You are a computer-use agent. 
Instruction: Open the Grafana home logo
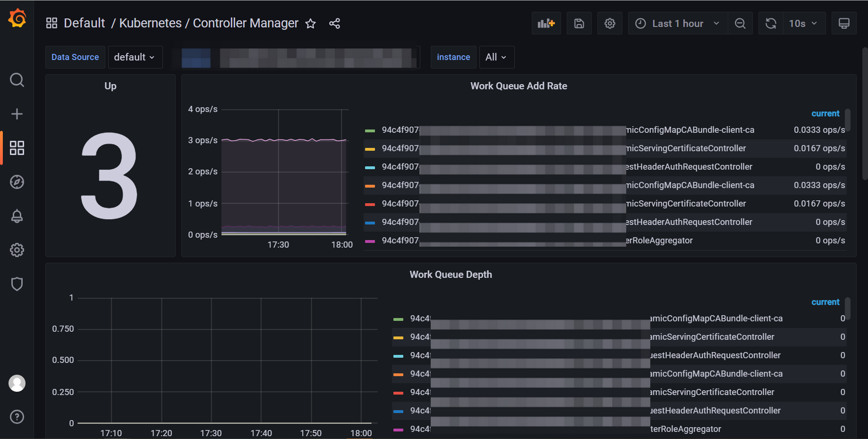coord(17,18)
